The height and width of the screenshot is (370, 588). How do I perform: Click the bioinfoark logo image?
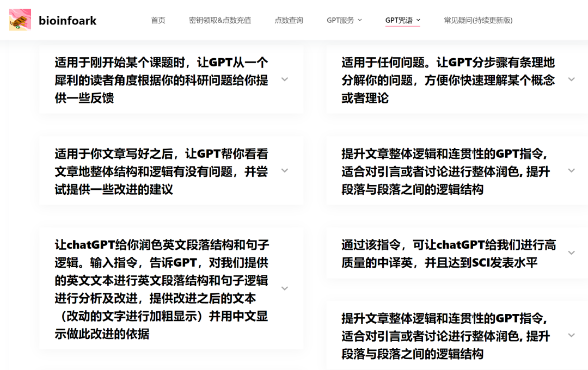(20, 20)
